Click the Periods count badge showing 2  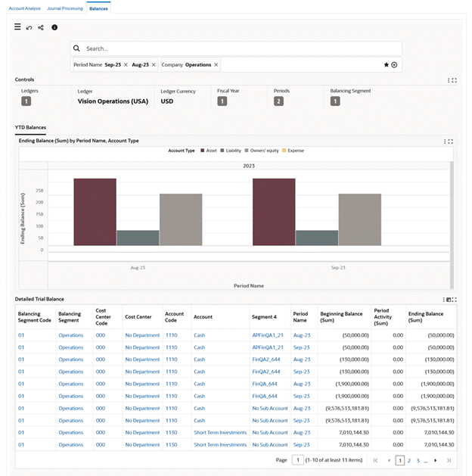click(x=278, y=101)
